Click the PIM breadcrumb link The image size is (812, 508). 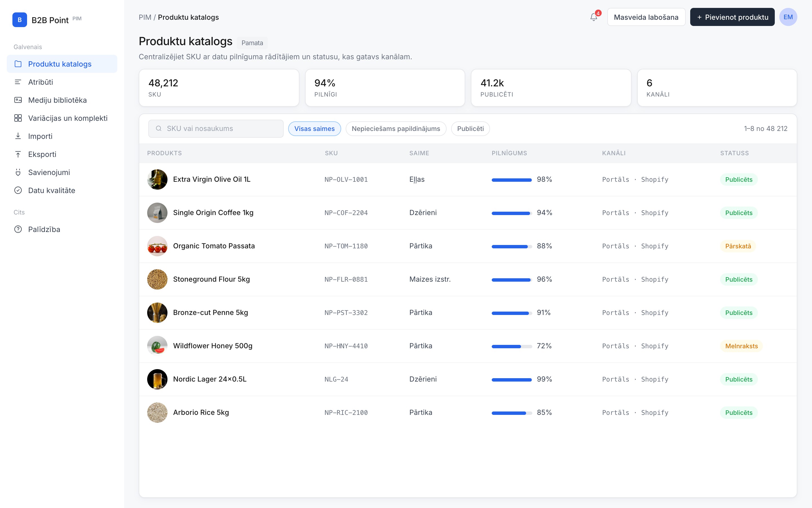(x=145, y=17)
